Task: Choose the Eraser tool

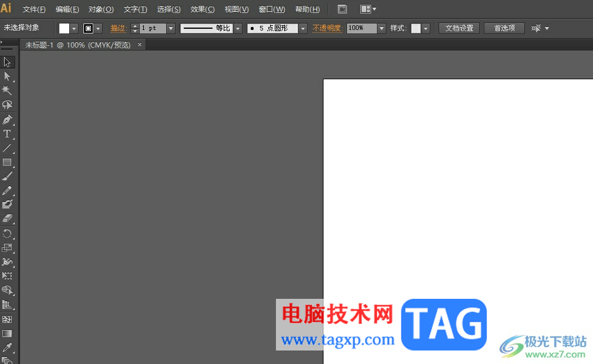Action: [x=7, y=218]
